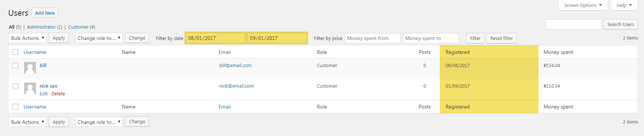Open the bill username link
The width and height of the screenshot is (644, 136).
click(43, 65)
